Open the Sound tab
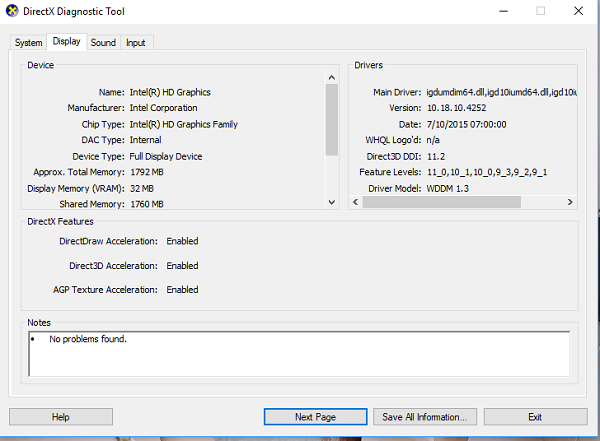 (x=103, y=43)
